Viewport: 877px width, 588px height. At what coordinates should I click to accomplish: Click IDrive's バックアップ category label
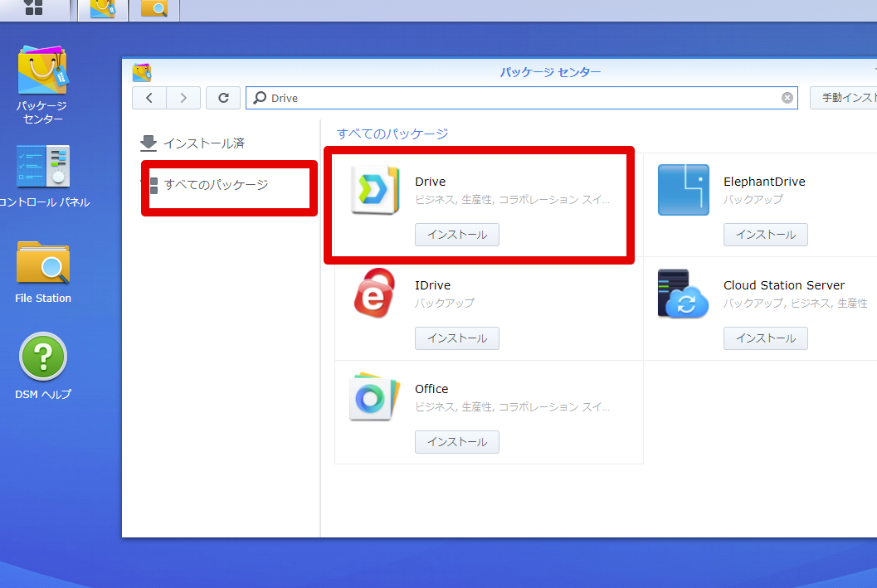[444, 303]
